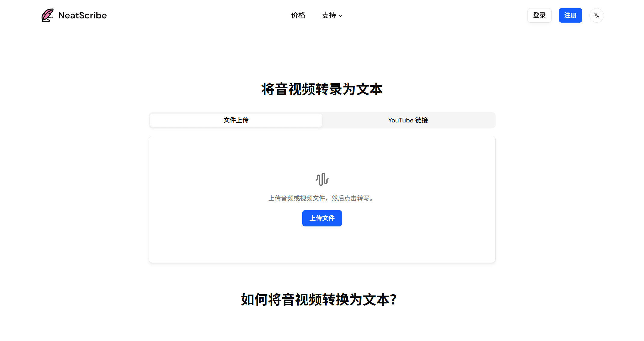Switch the upload mode toggle to YouTube 链接

tap(408, 120)
